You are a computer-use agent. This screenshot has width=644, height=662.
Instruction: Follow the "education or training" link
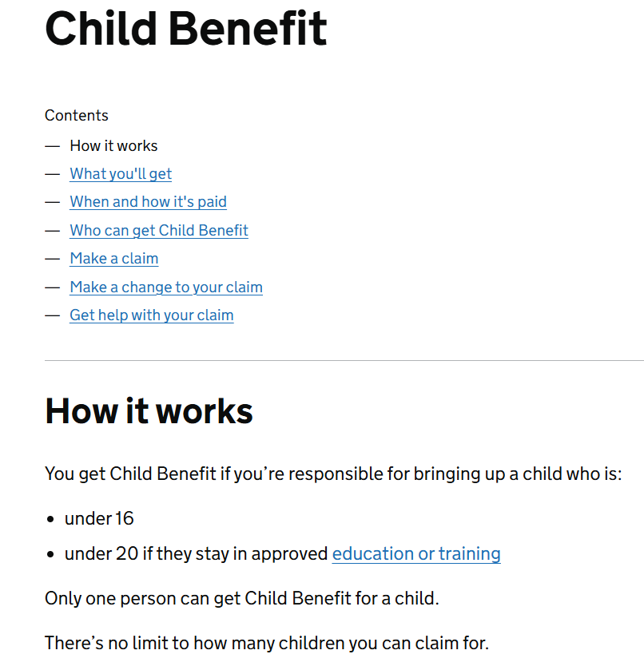(x=416, y=554)
